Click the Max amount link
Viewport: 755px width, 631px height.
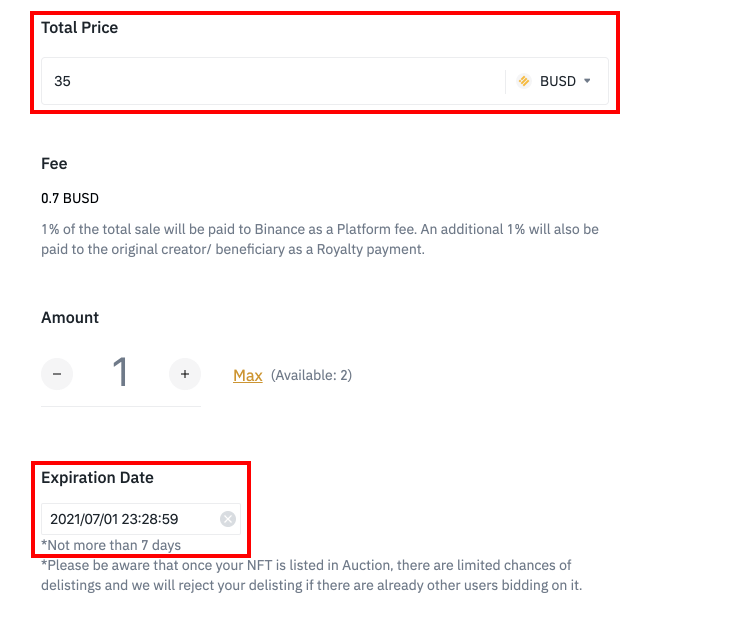coord(248,375)
